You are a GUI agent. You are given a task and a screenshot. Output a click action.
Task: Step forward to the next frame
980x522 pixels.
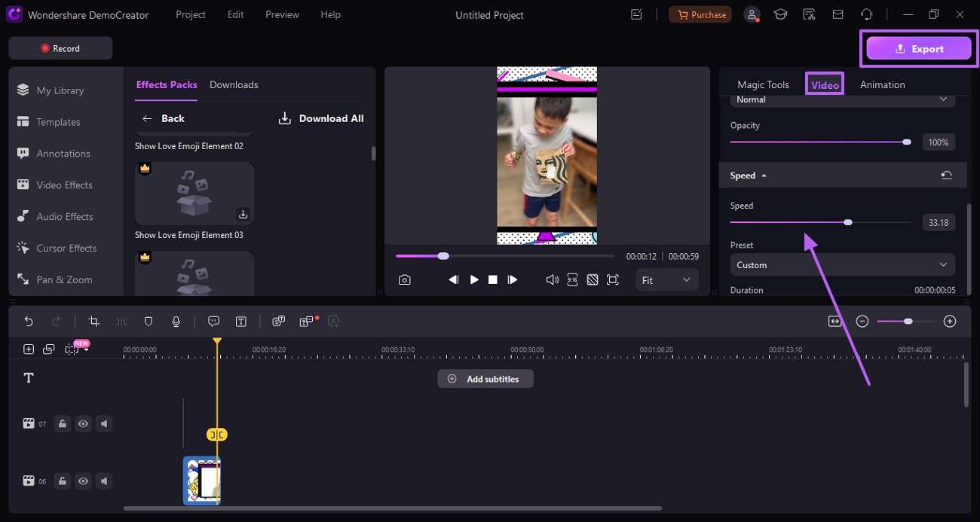513,279
